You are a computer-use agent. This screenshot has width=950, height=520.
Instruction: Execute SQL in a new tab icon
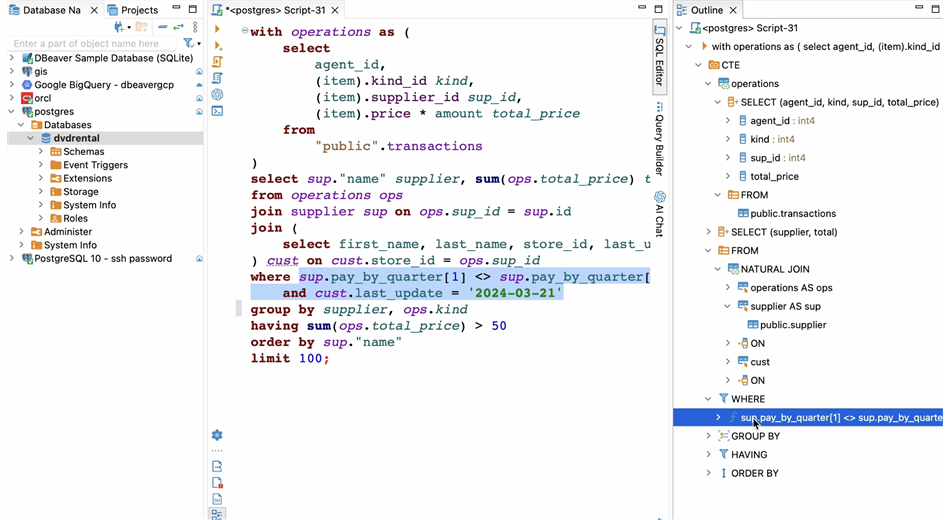click(218, 45)
